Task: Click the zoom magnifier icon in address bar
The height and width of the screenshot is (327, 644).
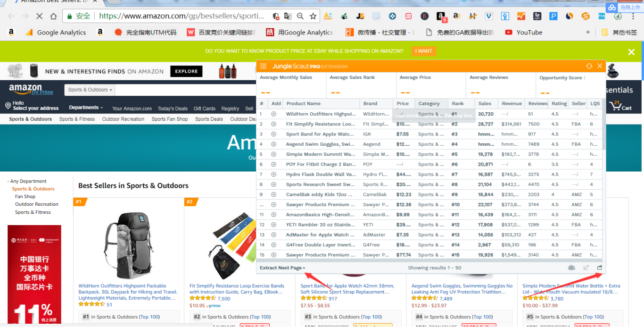Action: pyautogui.click(x=300, y=16)
